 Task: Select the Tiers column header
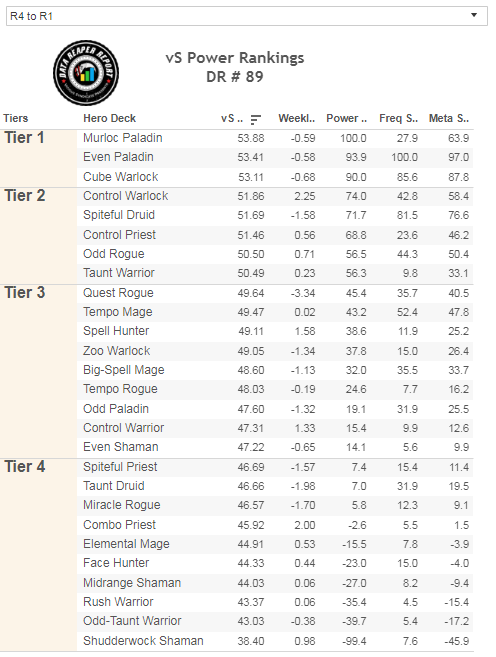click(16, 119)
